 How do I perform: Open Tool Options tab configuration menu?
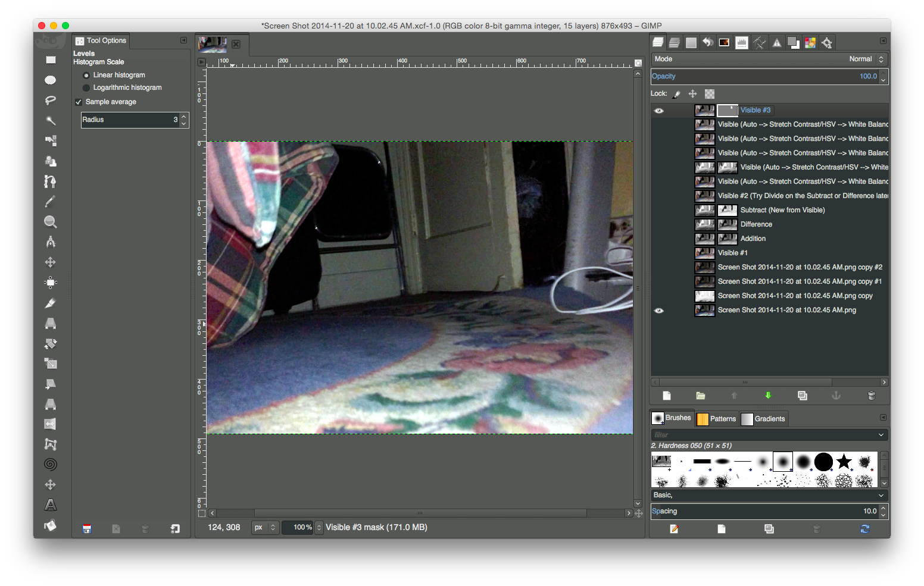tap(183, 40)
